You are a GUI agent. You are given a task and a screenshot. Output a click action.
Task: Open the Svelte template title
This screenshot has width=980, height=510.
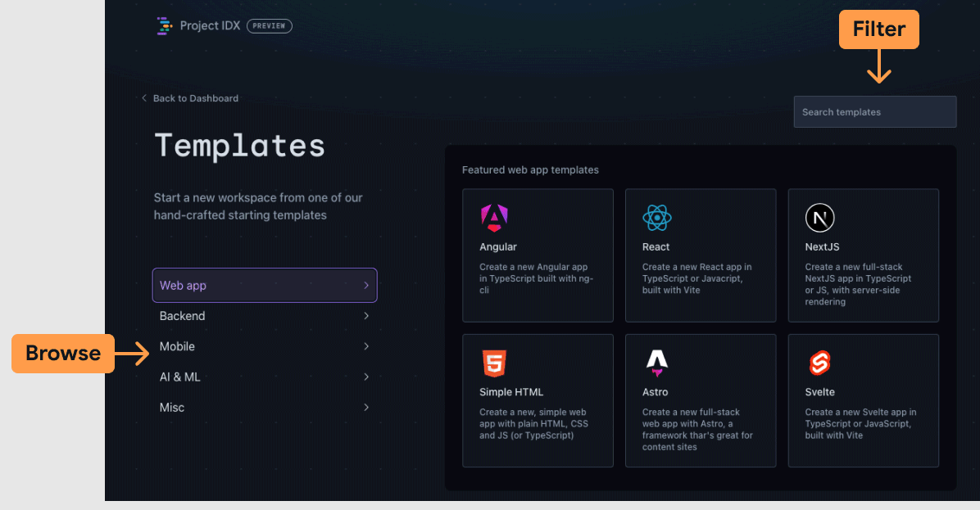click(820, 392)
